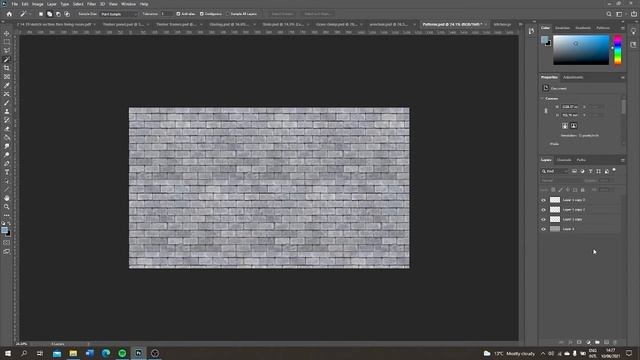Image resolution: width=640 pixels, height=360 pixels.
Task: Choose Intersect with Selection mode icon
Action: [x=67, y=14]
